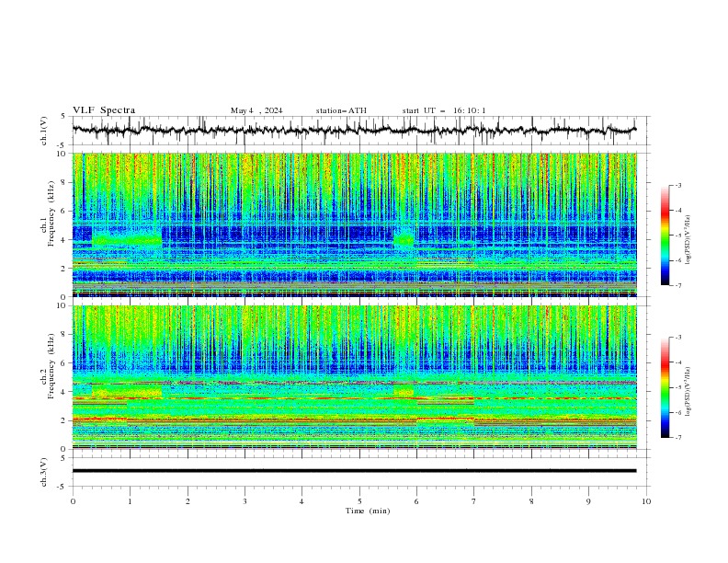This screenshot has width=728, height=563.
Task: Click the ch.1 voltage waveform trace
Action: (x=354, y=131)
